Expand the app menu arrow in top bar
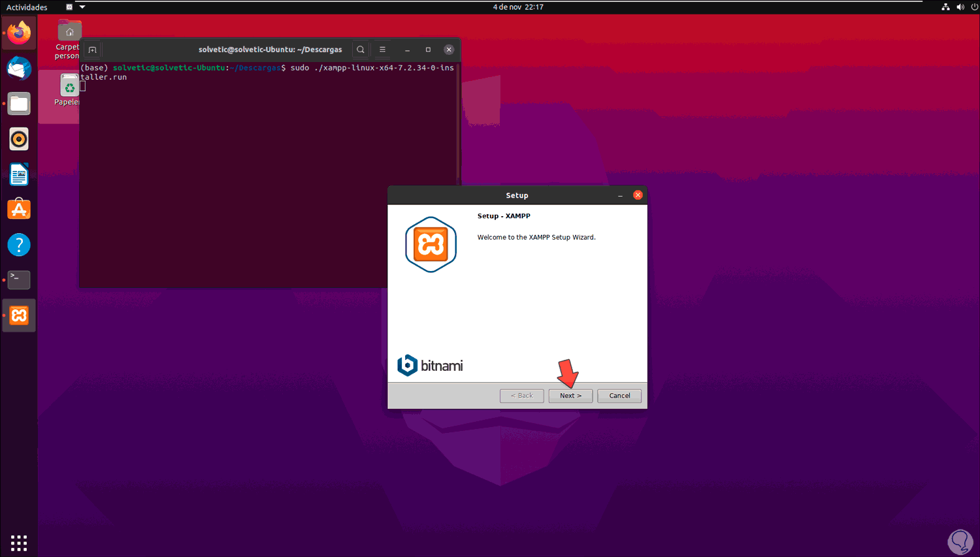This screenshot has width=980, height=557. coord(82,7)
